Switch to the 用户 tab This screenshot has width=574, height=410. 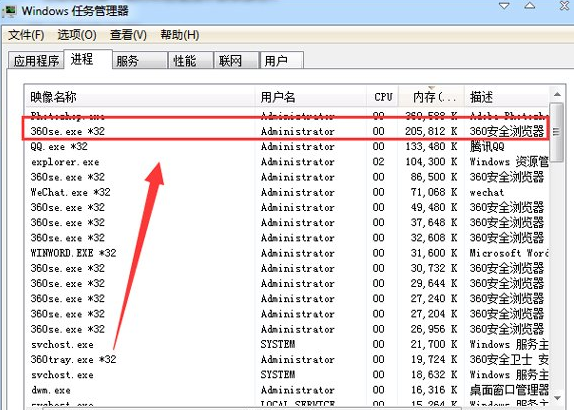click(282, 60)
